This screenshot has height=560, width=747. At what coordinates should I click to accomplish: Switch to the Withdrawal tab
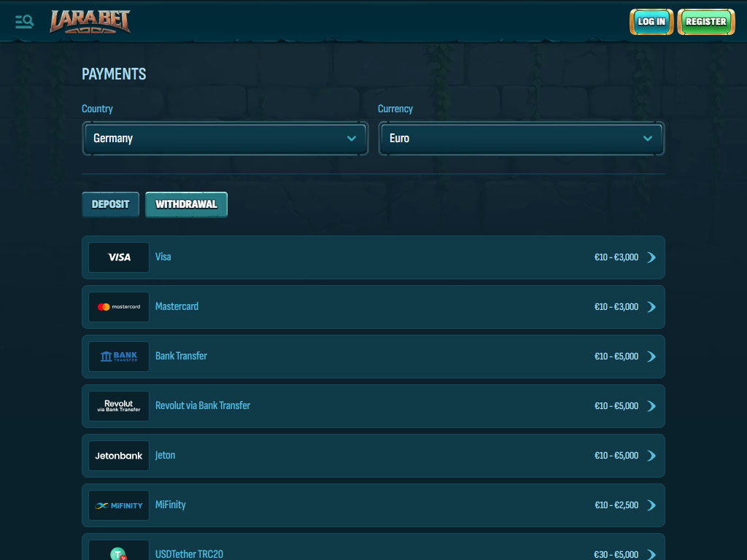point(186,205)
